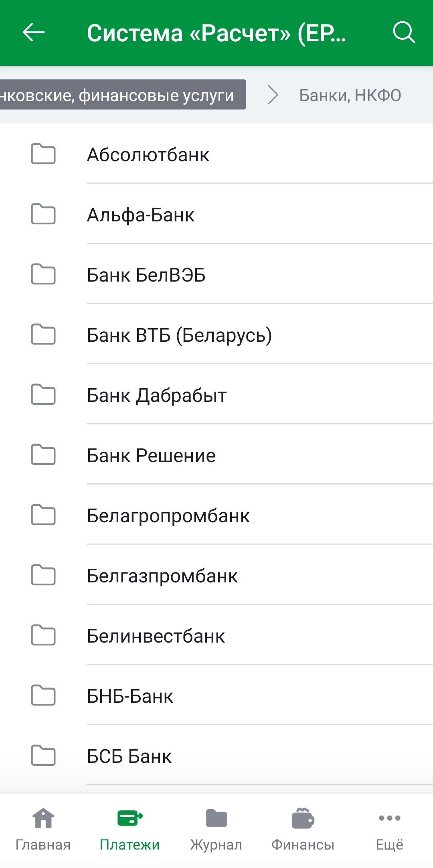
Task: Tap the Платежи card icon
Action: click(129, 818)
